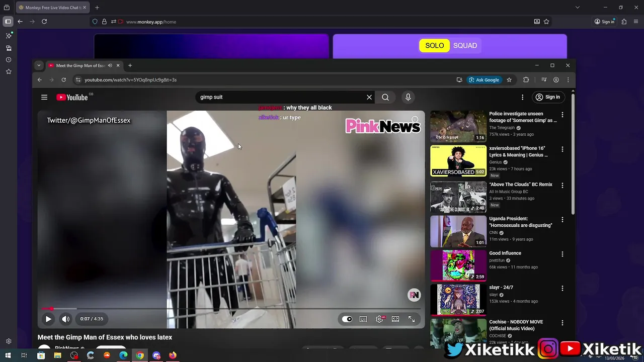Open options for Above The Clouds video
This screenshot has width=644, height=362.
562,185
